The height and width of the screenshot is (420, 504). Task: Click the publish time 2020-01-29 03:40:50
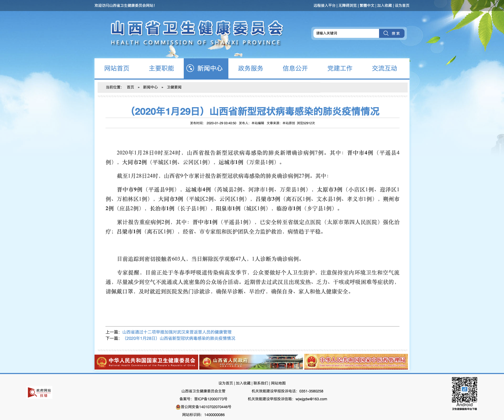(x=221, y=123)
